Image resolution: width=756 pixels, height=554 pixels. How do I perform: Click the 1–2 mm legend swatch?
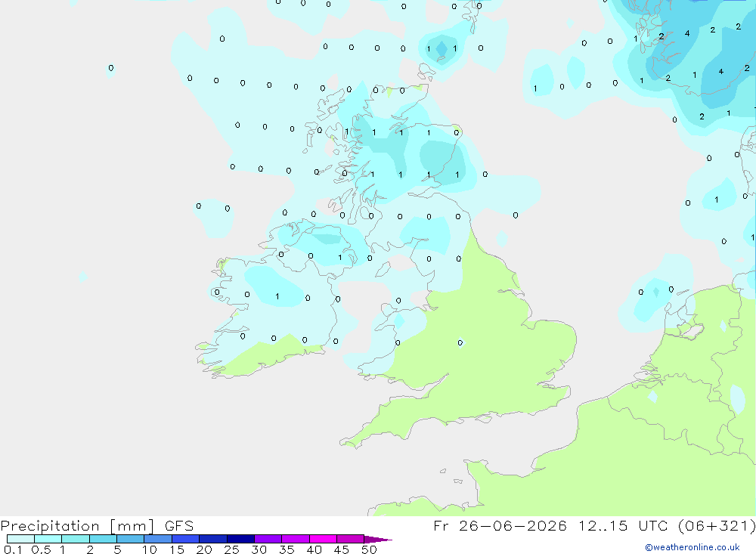point(76,539)
